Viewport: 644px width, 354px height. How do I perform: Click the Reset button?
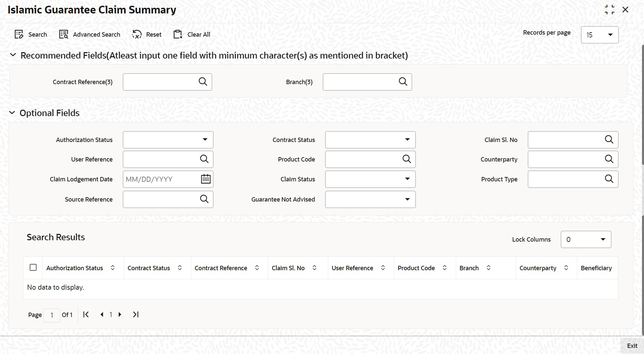[147, 34]
